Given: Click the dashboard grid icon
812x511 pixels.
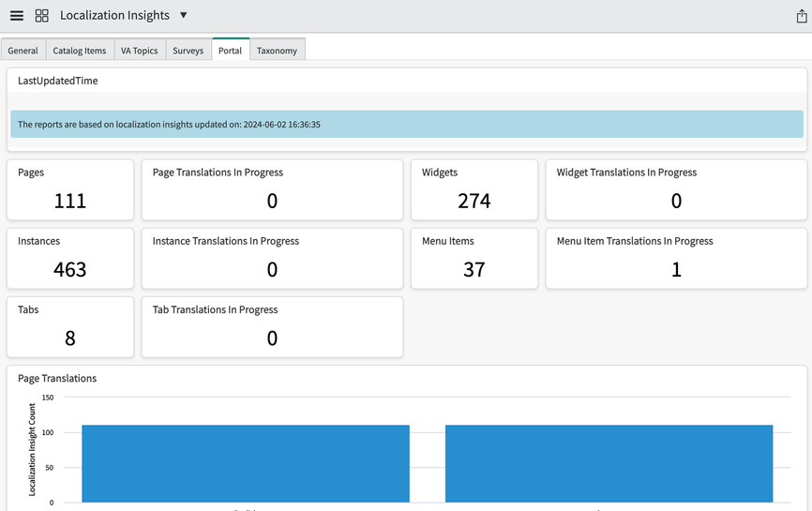Looking at the screenshot, I should (x=42, y=16).
